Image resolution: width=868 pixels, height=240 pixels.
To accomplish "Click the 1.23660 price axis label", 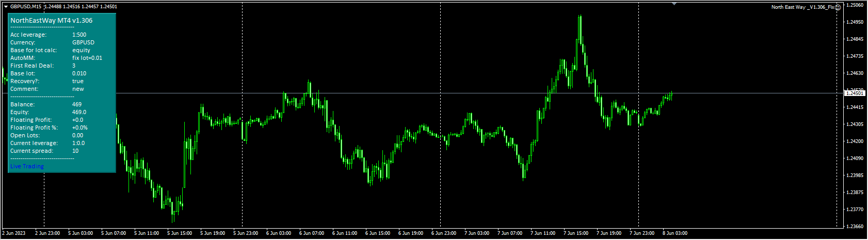I will 856,227.
